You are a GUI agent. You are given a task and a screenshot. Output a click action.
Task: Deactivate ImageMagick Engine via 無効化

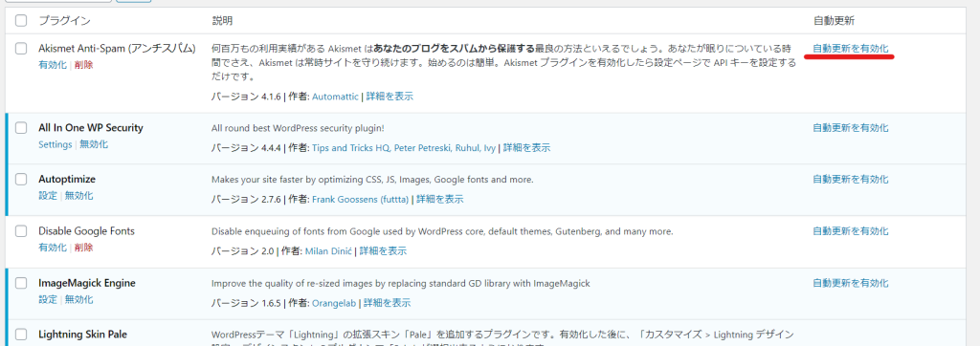click(x=78, y=299)
